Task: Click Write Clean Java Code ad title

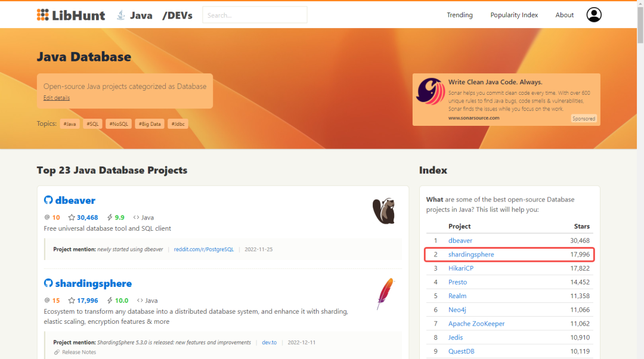Action: 496,82
